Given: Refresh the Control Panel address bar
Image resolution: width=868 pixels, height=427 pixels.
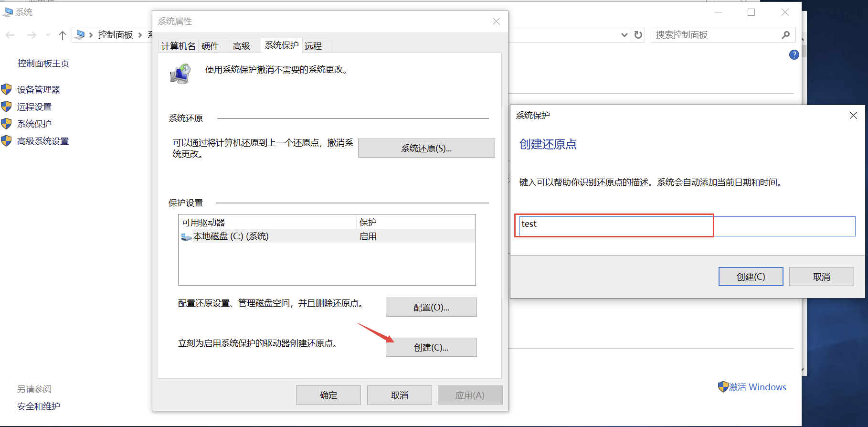Looking at the screenshot, I should 638,35.
